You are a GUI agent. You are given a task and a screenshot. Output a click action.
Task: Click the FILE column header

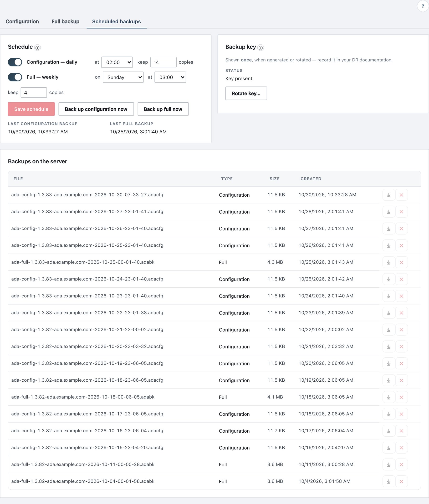18,179
